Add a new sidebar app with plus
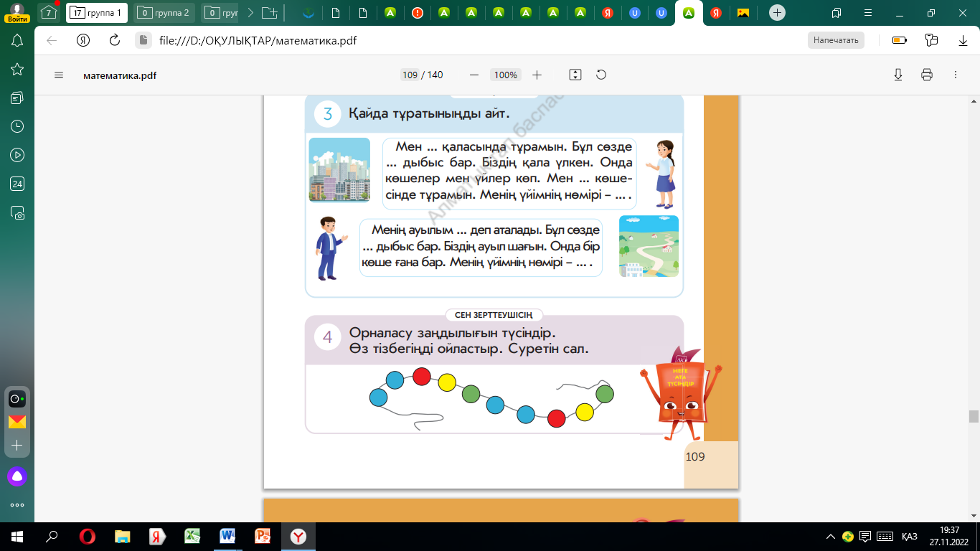 (x=17, y=445)
